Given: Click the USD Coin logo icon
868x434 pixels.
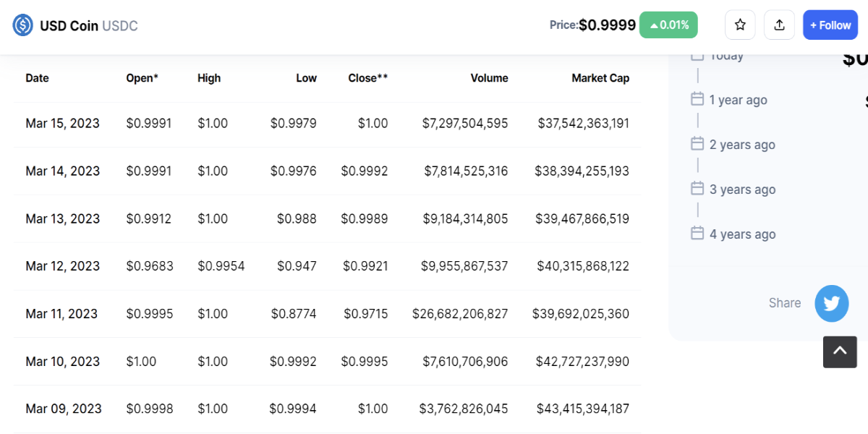Looking at the screenshot, I should click(23, 25).
